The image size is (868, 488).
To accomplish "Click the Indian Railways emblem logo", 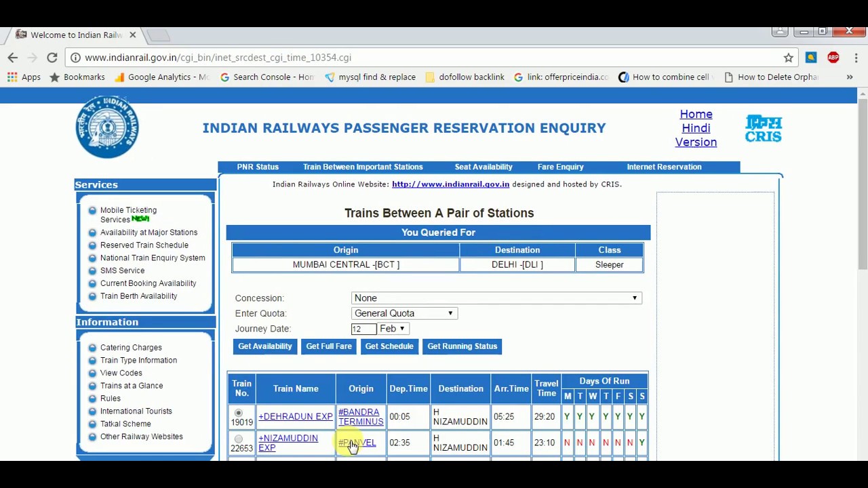I will pyautogui.click(x=107, y=127).
